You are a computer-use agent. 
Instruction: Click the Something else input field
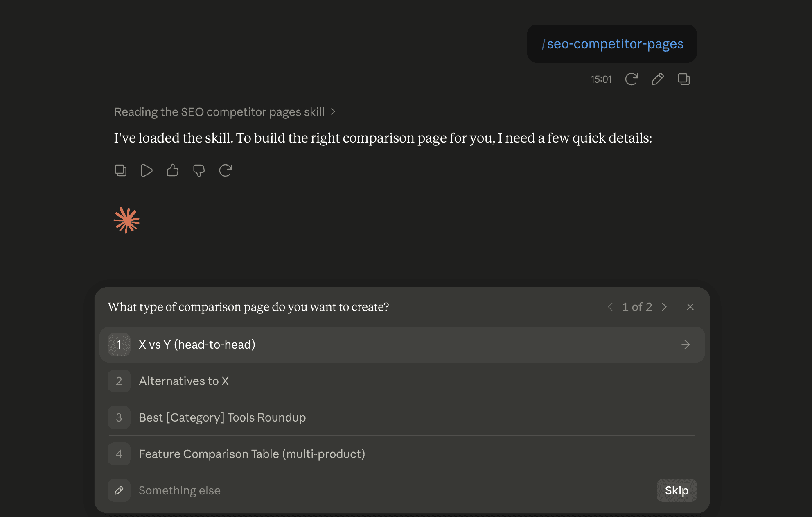point(393,490)
